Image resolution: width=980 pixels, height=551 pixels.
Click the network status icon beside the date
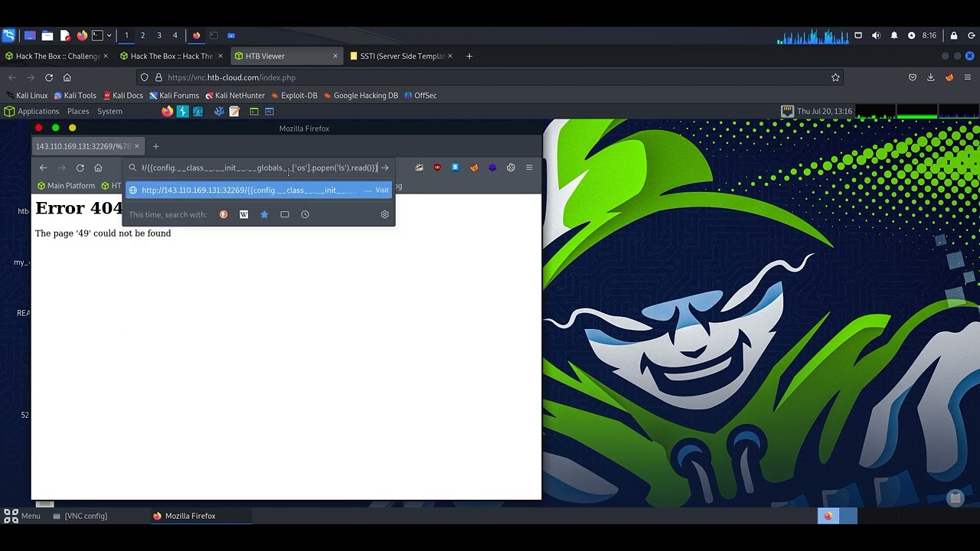coord(787,112)
